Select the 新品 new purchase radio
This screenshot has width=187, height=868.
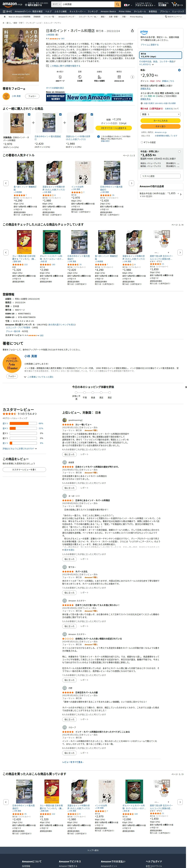pyautogui.click(x=179, y=70)
